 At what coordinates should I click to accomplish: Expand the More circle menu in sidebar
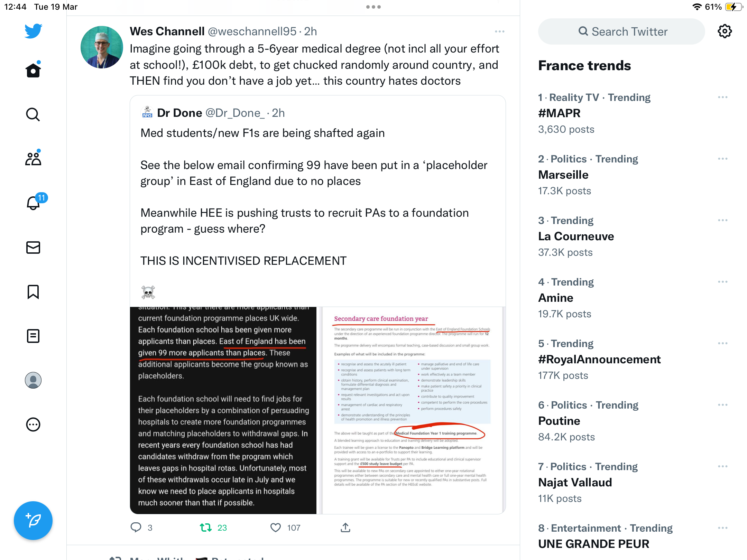pyautogui.click(x=33, y=424)
